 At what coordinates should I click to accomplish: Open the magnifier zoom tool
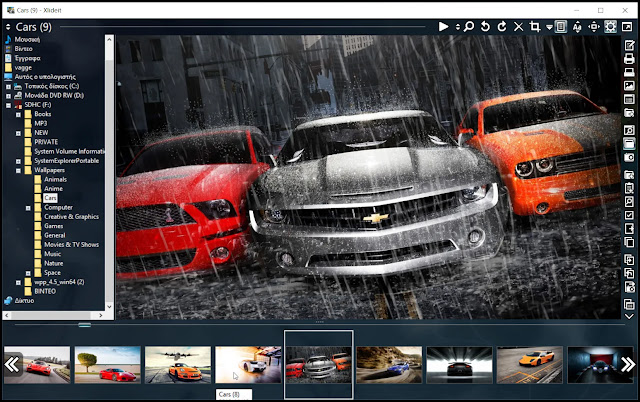pyautogui.click(x=469, y=27)
